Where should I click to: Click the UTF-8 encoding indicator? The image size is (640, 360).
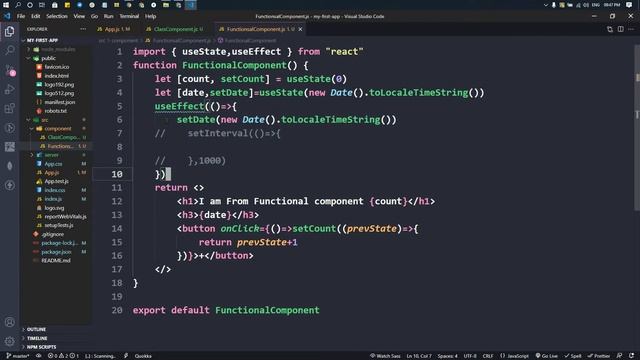[470, 356]
